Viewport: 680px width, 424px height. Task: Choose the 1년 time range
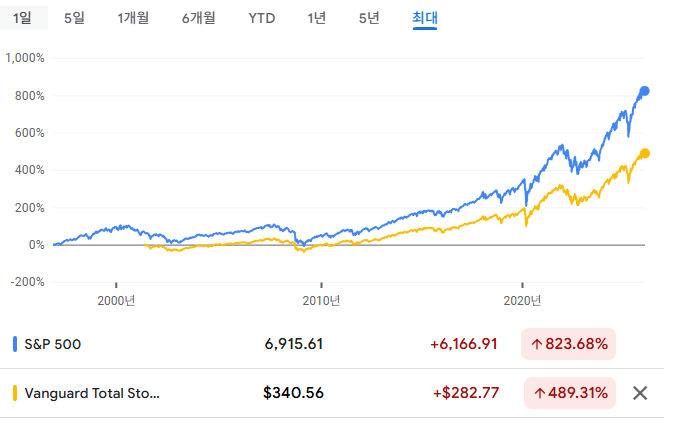tap(317, 19)
